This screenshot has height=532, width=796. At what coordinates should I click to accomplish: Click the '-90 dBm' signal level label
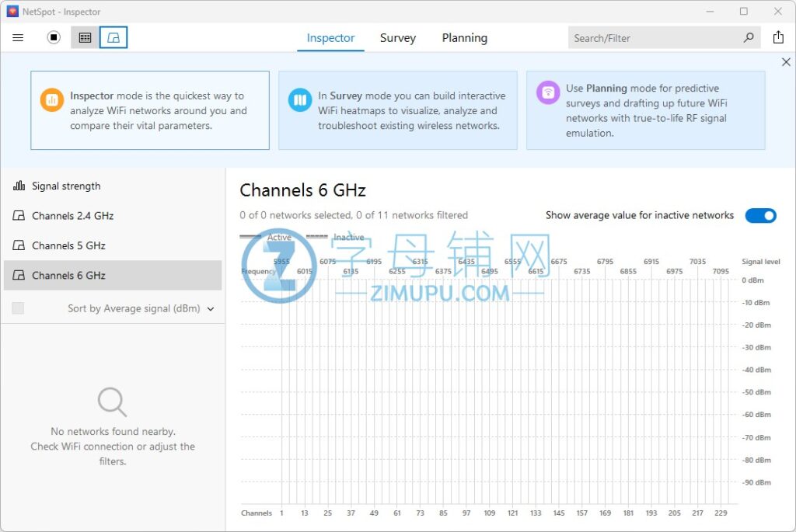tap(756, 482)
